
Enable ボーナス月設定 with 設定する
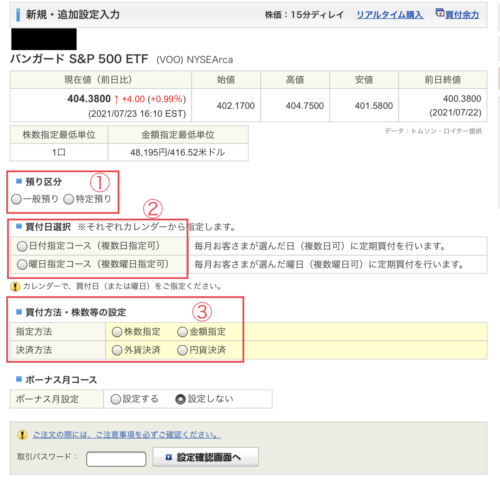[x=115, y=399]
